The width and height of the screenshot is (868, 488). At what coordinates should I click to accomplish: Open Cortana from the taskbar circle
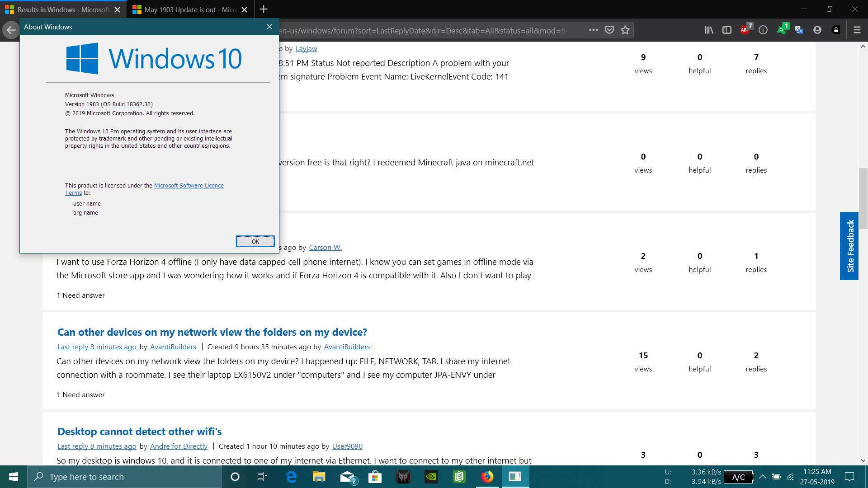pos(235,477)
